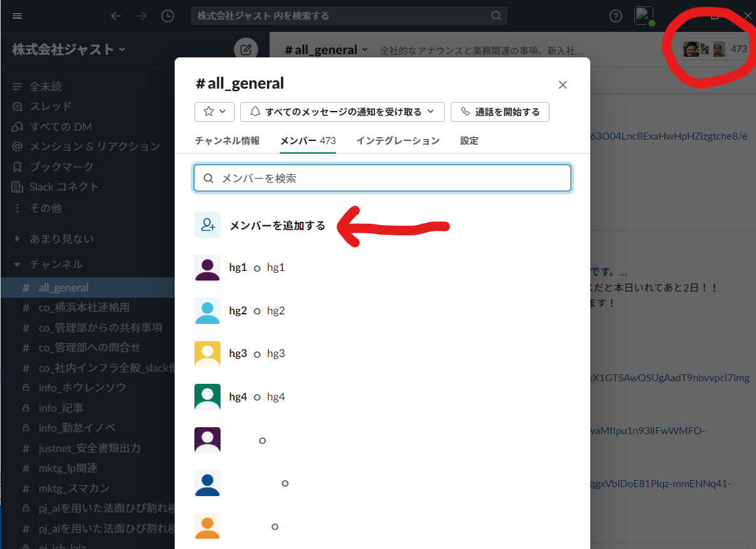Click hg4's green avatar
This screenshot has height=549, width=756.
(x=207, y=397)
